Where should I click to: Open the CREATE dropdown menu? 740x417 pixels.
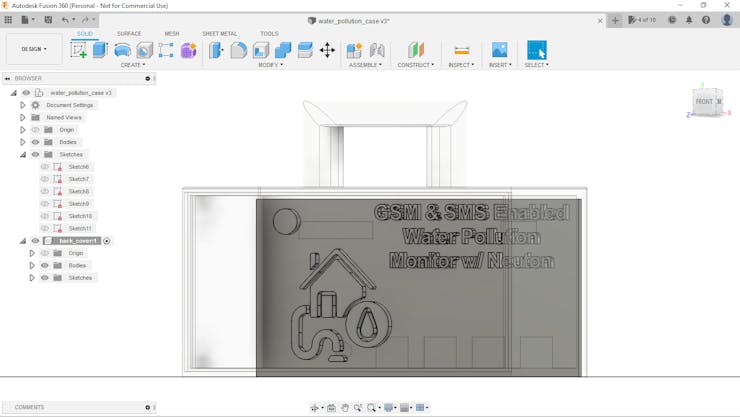coord(133,65)
